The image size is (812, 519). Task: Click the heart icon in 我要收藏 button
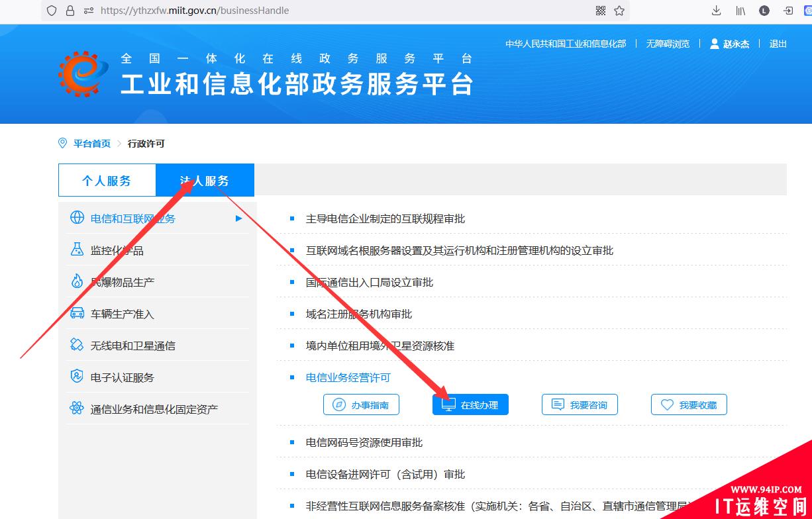668,404
